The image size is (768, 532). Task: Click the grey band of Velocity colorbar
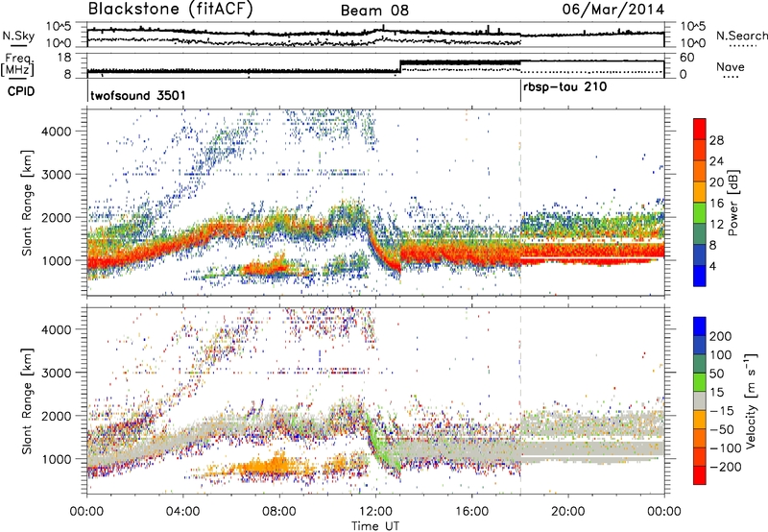click(x=700, y=400)
